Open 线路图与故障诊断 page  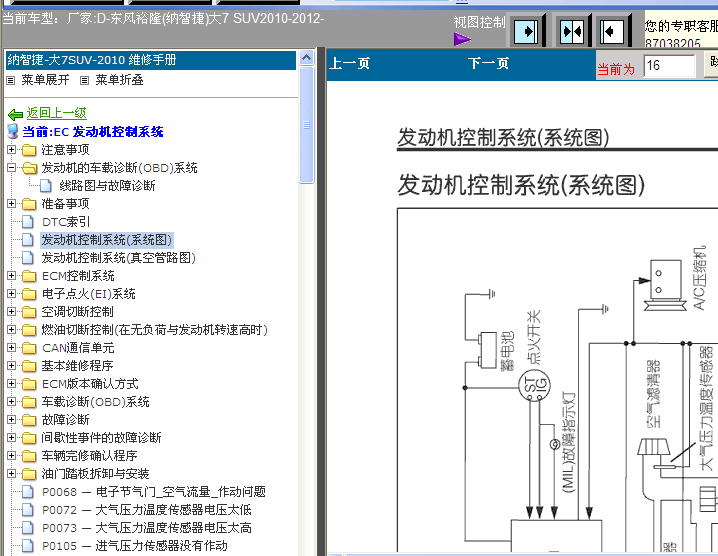tap(107, 186)
